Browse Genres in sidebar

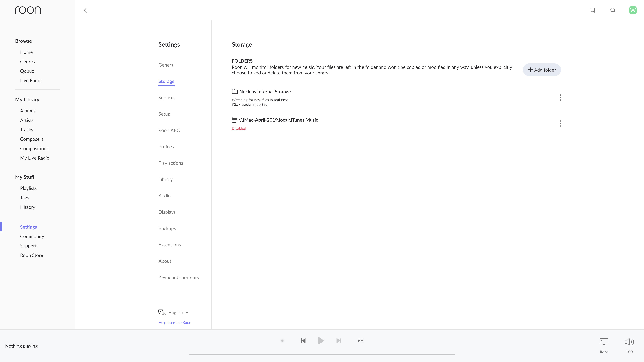[27, 62]
